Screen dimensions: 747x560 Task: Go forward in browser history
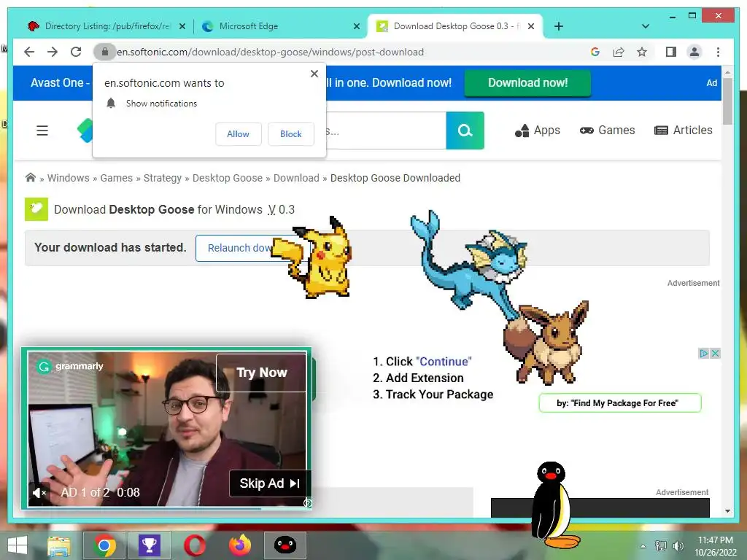pyautogui.click(x=53, y=52)
